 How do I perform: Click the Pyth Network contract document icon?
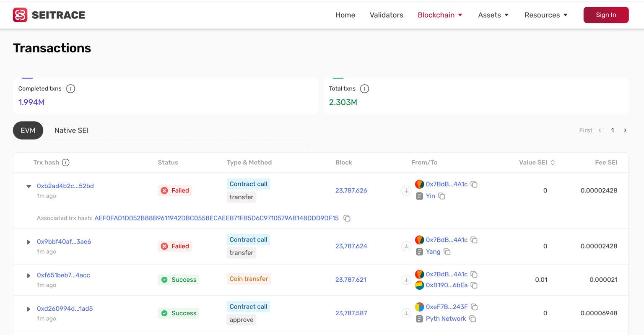click(419, 319)
